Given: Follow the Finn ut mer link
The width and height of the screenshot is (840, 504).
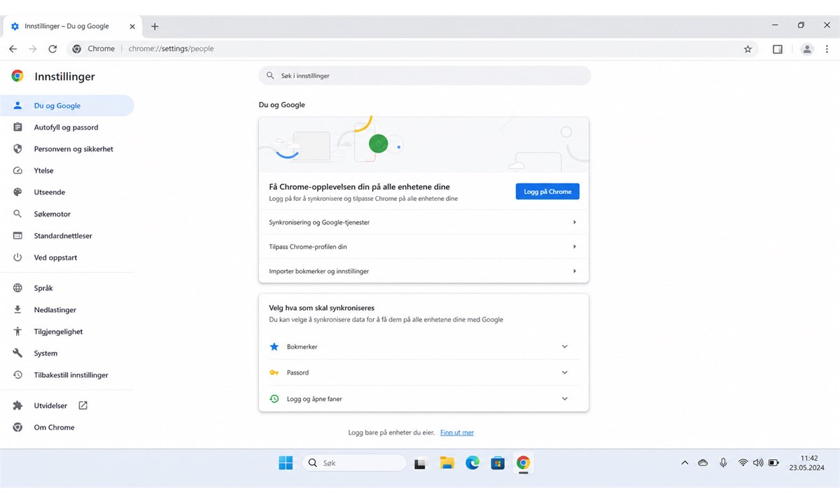Looking at the screenshot, I should pos(457,433).
